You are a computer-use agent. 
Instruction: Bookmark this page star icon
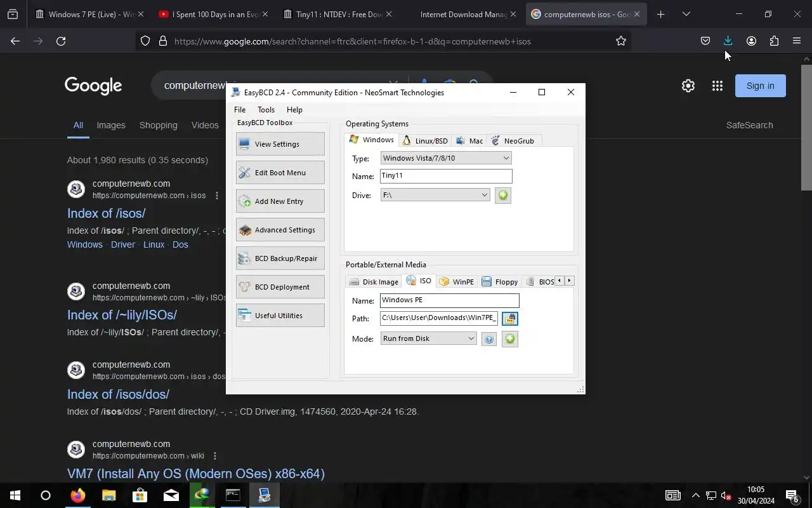621,41
